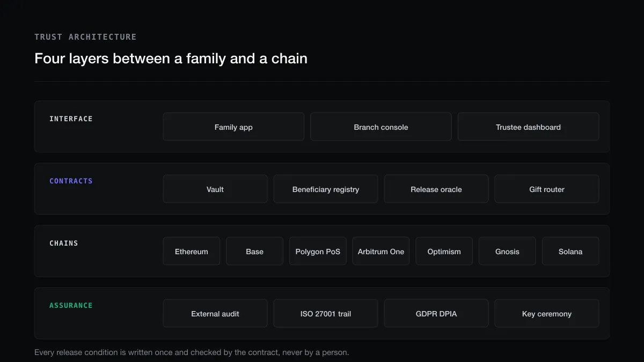
Task: Select the Key ceremony box
Action: pos(547,314)
